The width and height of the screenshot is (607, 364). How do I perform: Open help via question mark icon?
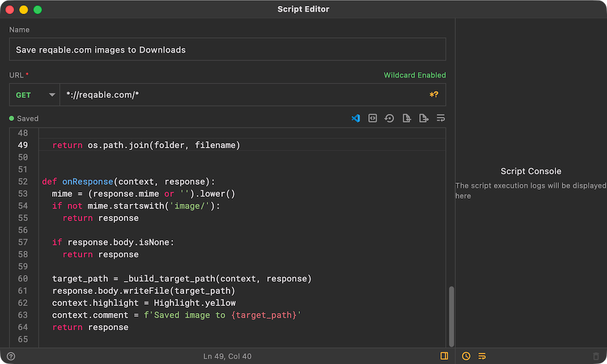click(11, 356)
